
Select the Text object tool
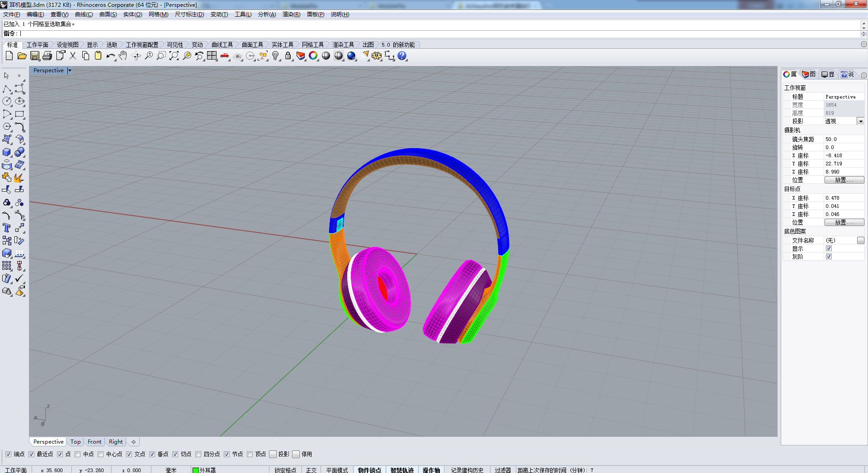coord(7,228)
